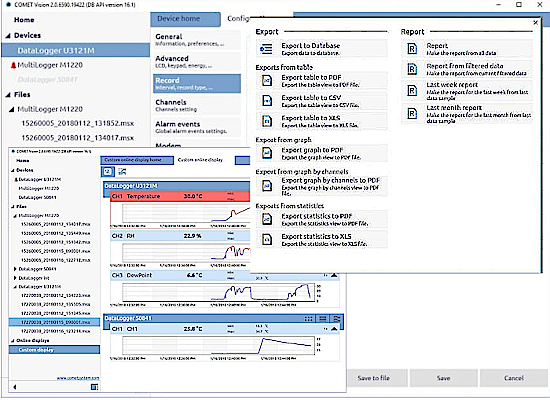Open the General configuration section
This screenshot has height=400, width=550.
197,40
